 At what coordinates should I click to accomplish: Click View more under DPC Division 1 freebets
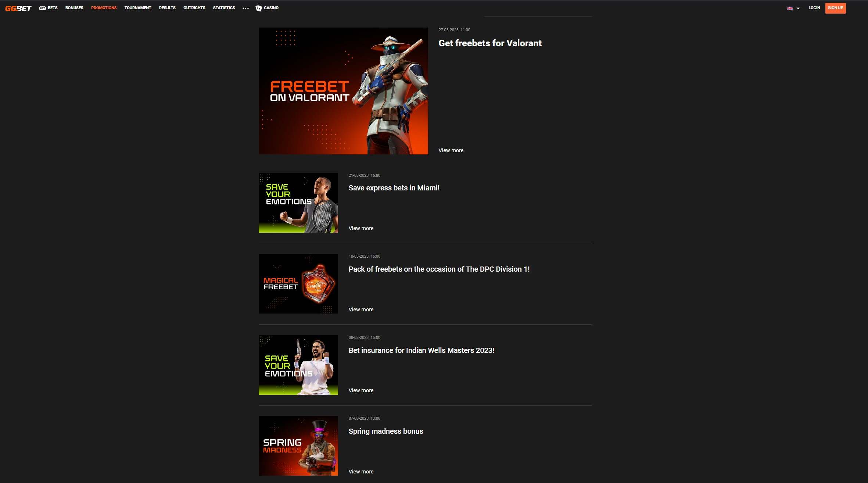coord(361,310)
